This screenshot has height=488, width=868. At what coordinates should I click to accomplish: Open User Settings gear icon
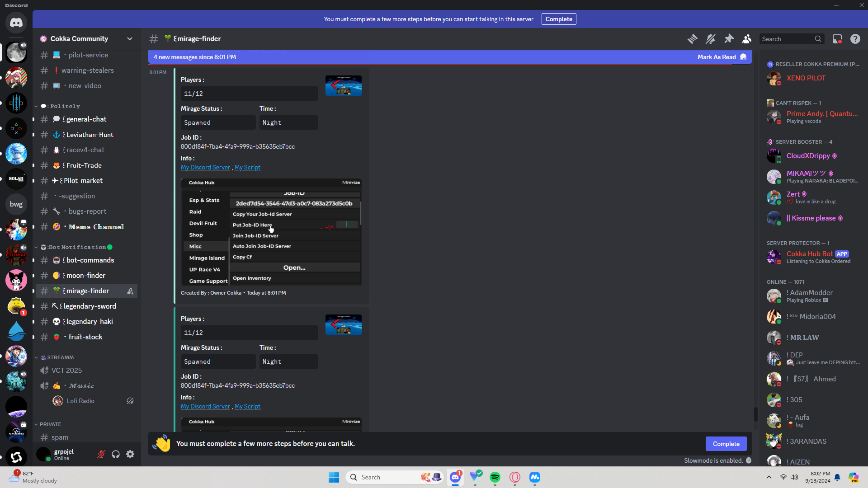click(130, 454)
